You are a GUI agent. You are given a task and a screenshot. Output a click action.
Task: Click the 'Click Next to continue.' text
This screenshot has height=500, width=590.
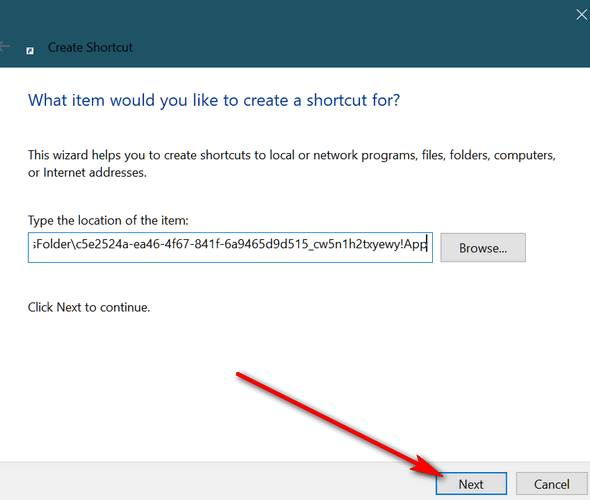tap(89, 307)
